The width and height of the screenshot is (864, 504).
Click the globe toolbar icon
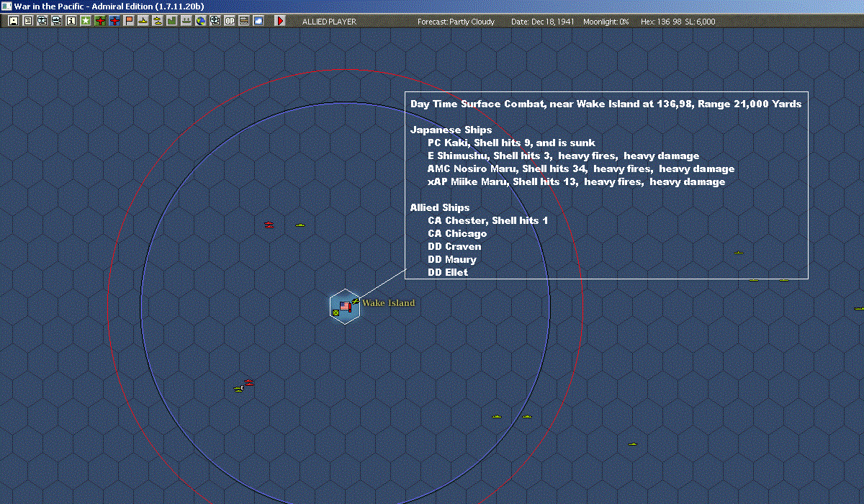pos(200,21)
